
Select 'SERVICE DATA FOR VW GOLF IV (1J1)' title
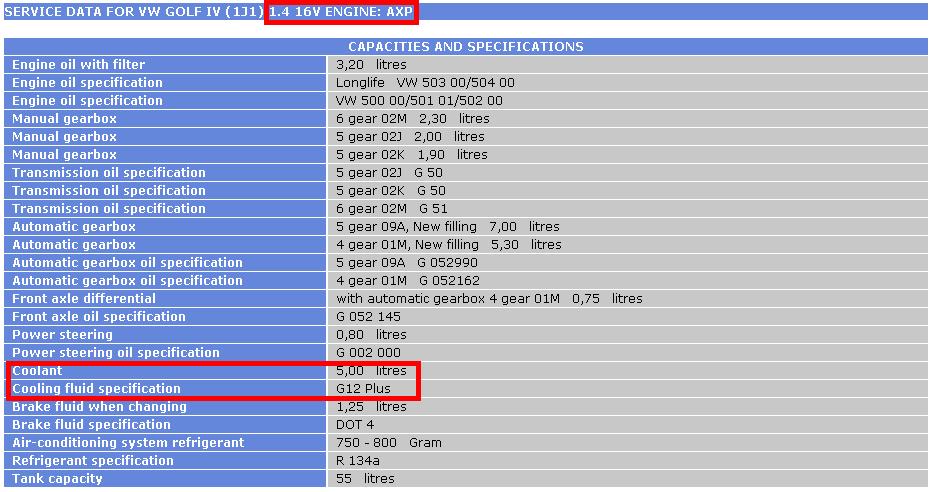tap(133, 12)
